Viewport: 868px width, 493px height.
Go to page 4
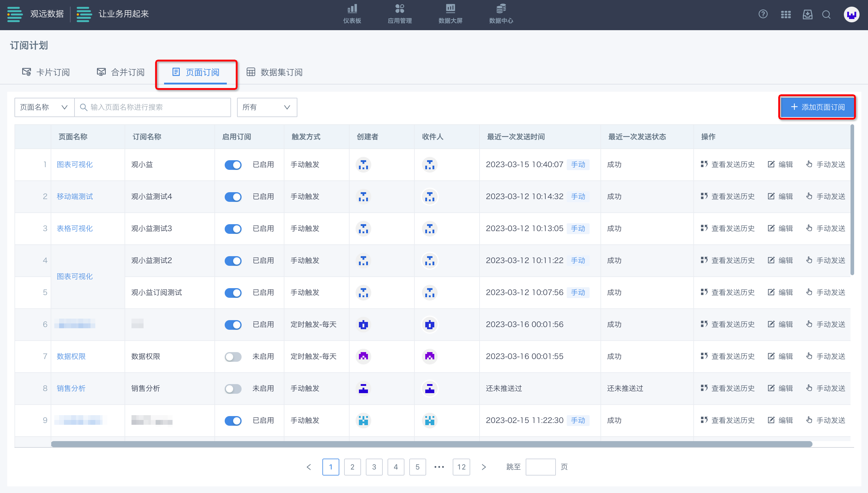tap(396, 467)
